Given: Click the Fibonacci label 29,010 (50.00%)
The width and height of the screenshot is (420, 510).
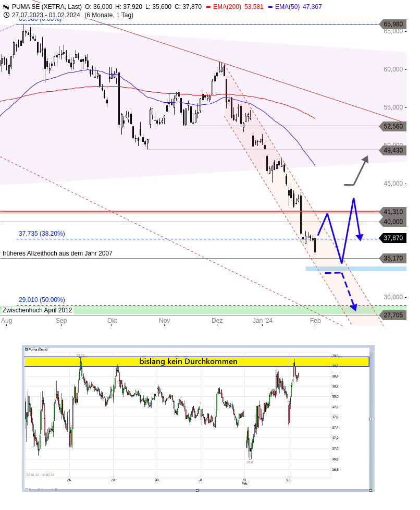Looking at the screenshot, I should tap(42, 299).
